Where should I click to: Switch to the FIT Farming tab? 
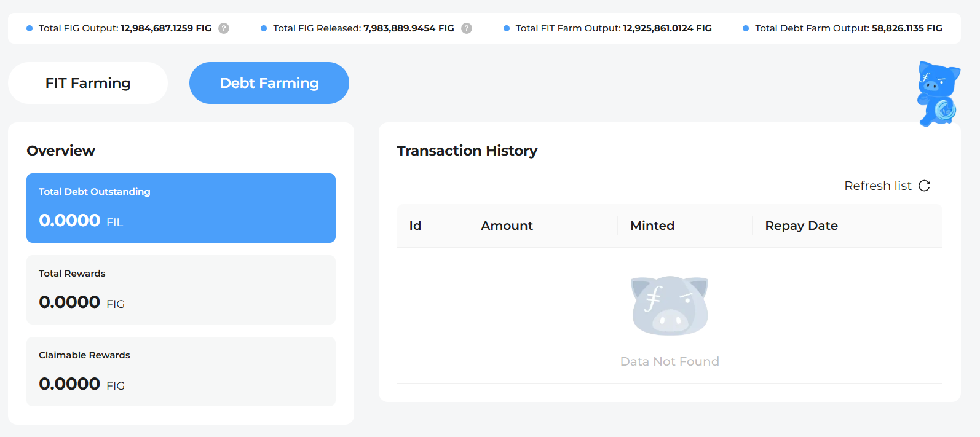(88, 83)
